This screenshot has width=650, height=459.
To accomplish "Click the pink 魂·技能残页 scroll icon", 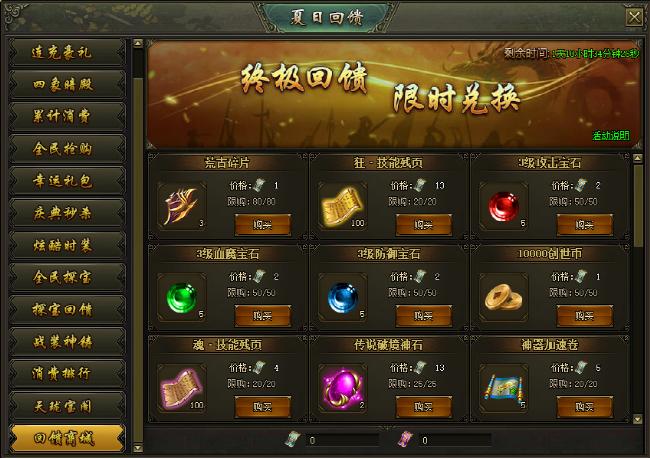I will [182, 389].
